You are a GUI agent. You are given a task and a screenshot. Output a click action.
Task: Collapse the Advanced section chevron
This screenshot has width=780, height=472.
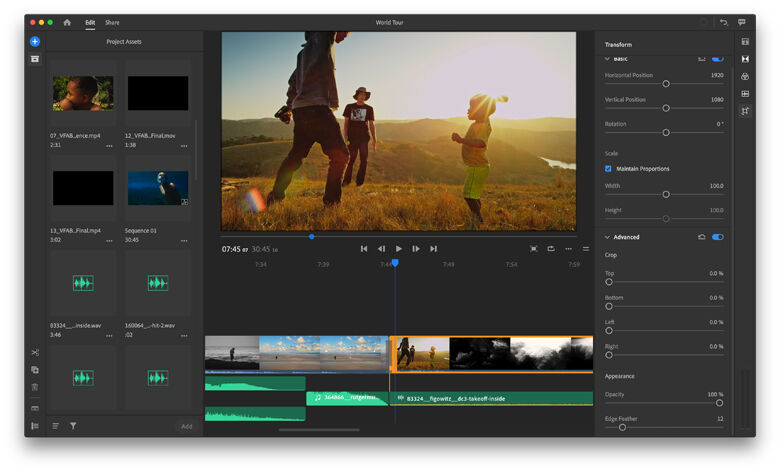(607, 237)
